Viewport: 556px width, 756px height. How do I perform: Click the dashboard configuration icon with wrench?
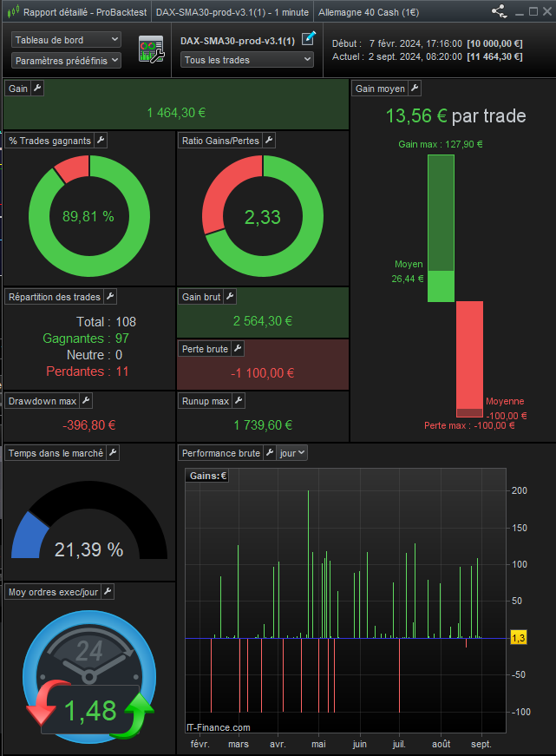pyautogui.click(x=151, y=49)
